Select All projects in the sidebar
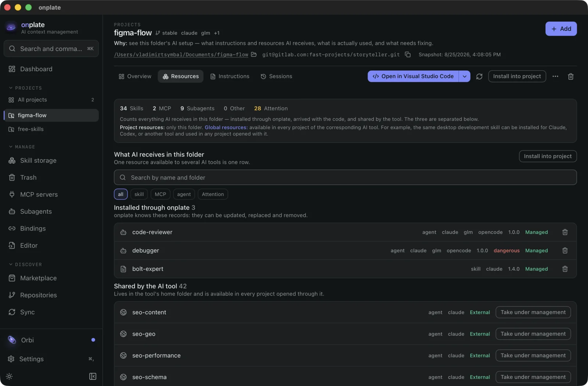 tap(51, 100)
